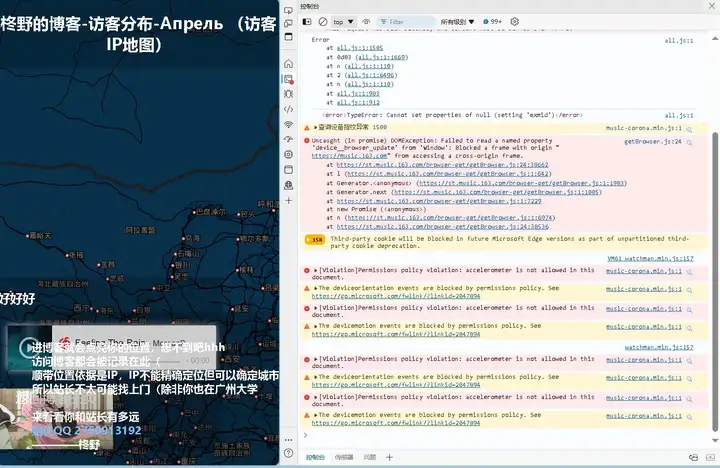Open the 'top' JavaScript context dropdown

click(343, 22)
